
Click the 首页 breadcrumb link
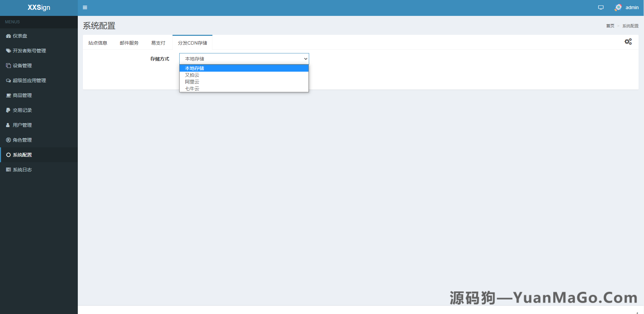610,26
